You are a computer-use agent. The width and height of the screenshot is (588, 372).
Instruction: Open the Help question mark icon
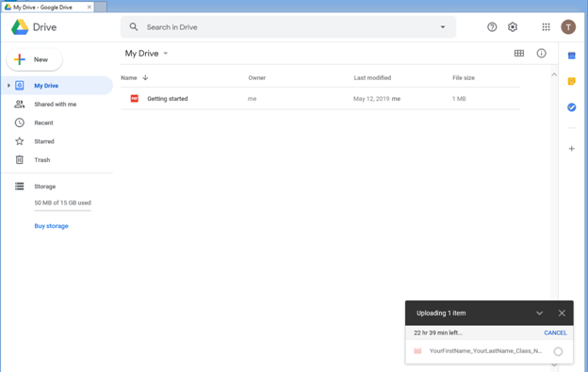tap(492, 27)
